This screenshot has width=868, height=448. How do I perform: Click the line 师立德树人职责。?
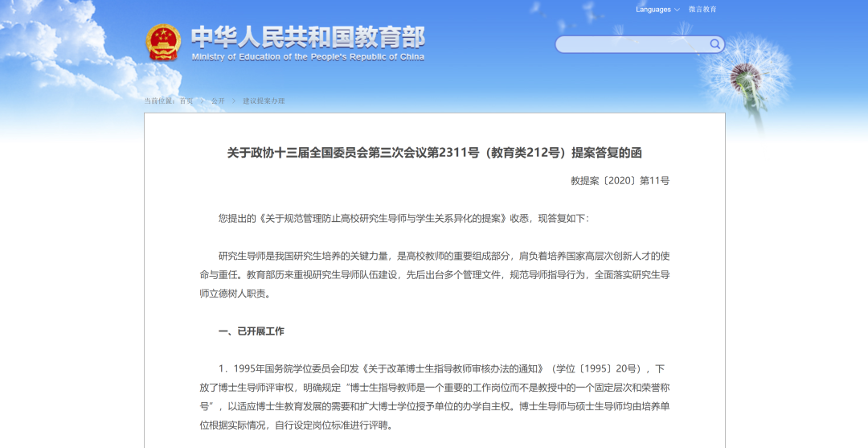[x=235, y=294]
